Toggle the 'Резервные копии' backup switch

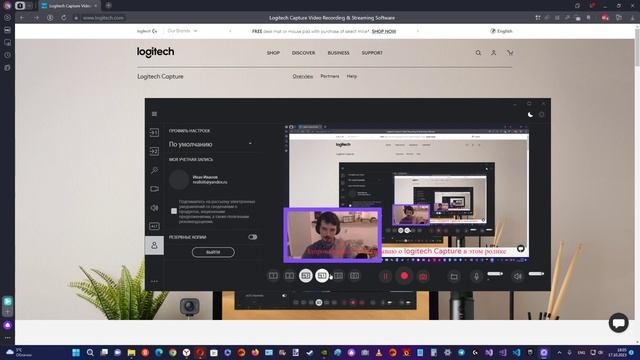pyautogui.click(x=252, y=237)
